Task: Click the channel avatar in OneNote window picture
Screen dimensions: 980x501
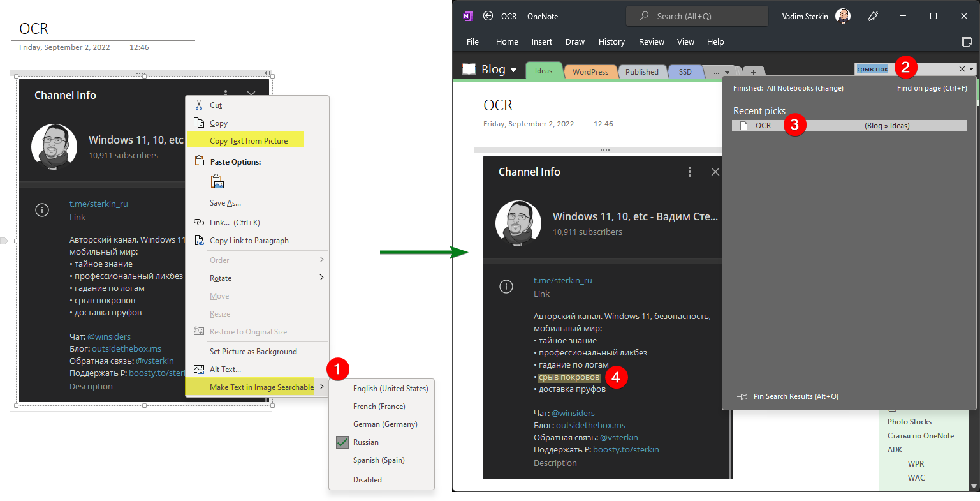Action: [518, 223]
